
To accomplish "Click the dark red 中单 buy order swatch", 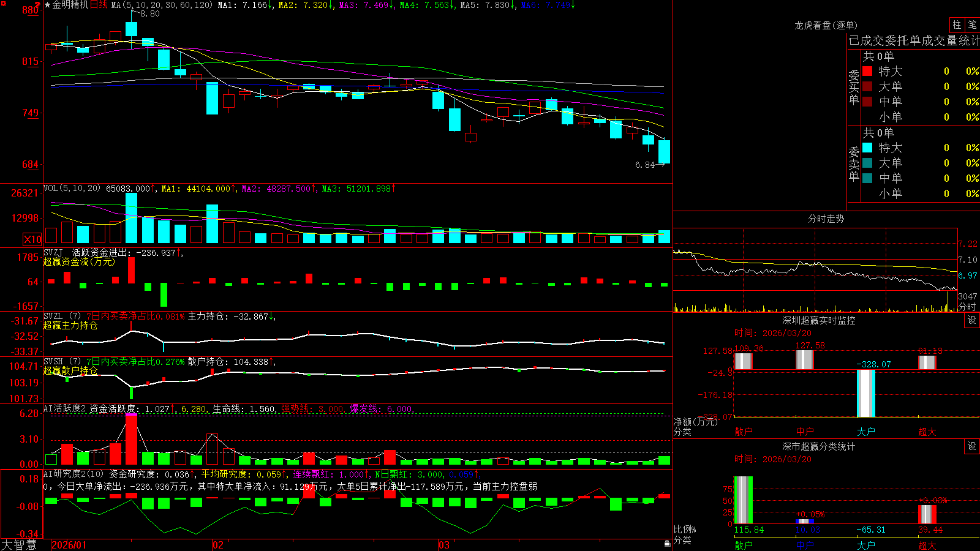I will (867, 102).
